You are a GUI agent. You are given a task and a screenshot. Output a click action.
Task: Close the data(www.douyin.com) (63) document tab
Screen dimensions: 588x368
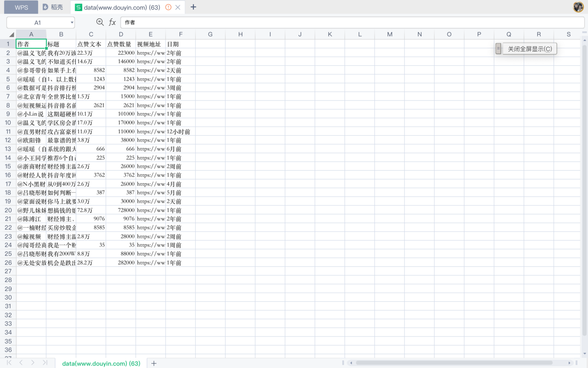pyautogui.click(x=178, y=7)
